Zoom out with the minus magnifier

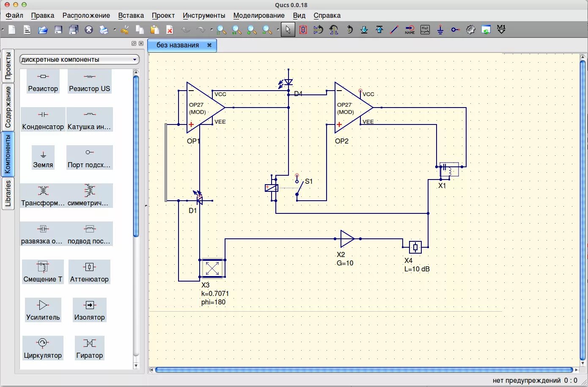[x=267, y=30]
